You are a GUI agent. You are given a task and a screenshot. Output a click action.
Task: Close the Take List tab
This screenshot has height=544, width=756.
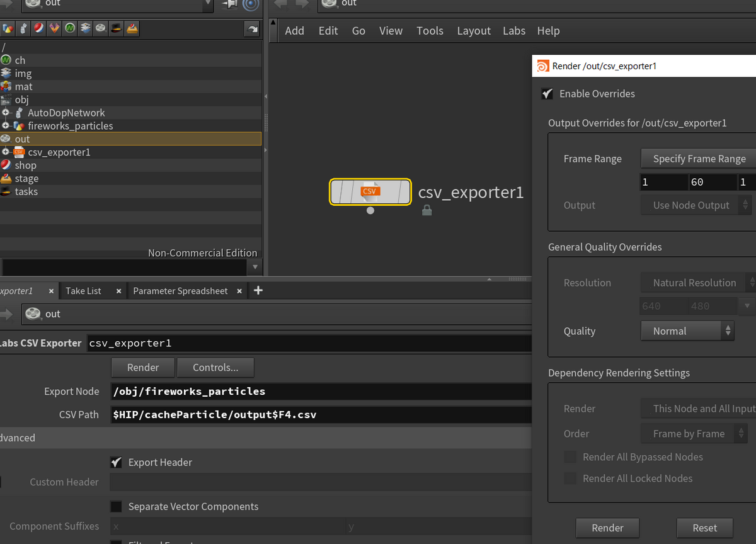pos(117,291)
